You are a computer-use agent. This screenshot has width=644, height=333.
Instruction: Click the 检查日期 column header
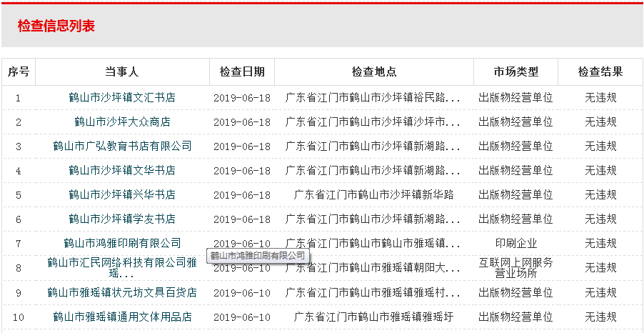click(x=242, y=72)
